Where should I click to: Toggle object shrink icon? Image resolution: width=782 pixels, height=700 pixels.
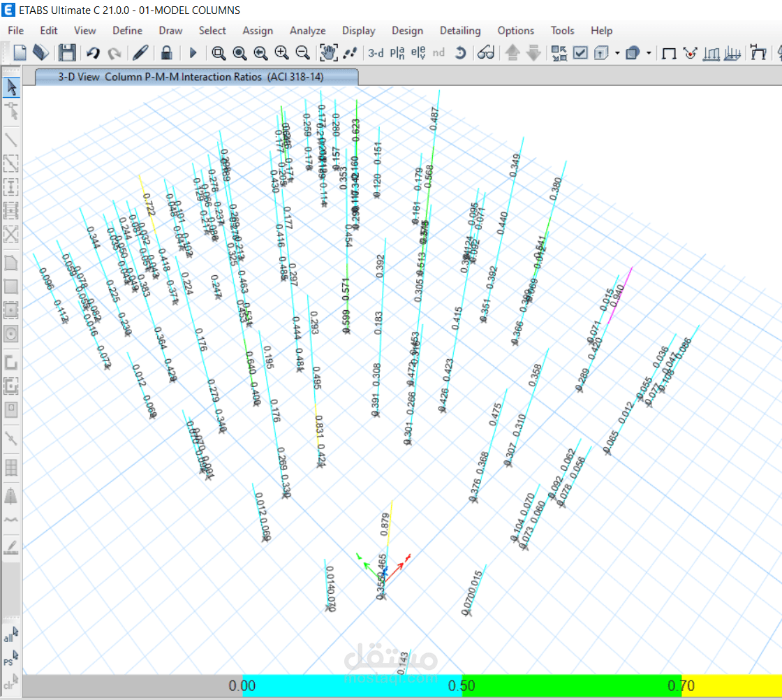pyautogui.click(x=559, y=52)
